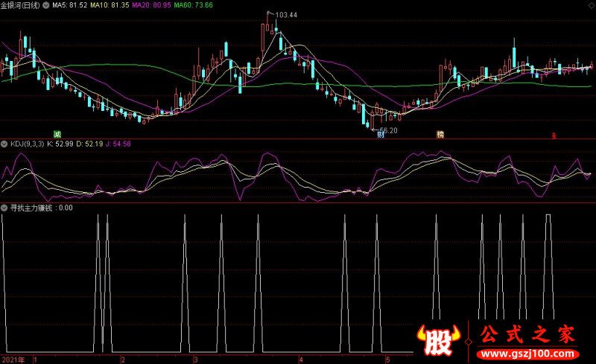This screenshot has width=596, height=364.
Task: Select the MA5 moving average label
Action: pos(69,5)
